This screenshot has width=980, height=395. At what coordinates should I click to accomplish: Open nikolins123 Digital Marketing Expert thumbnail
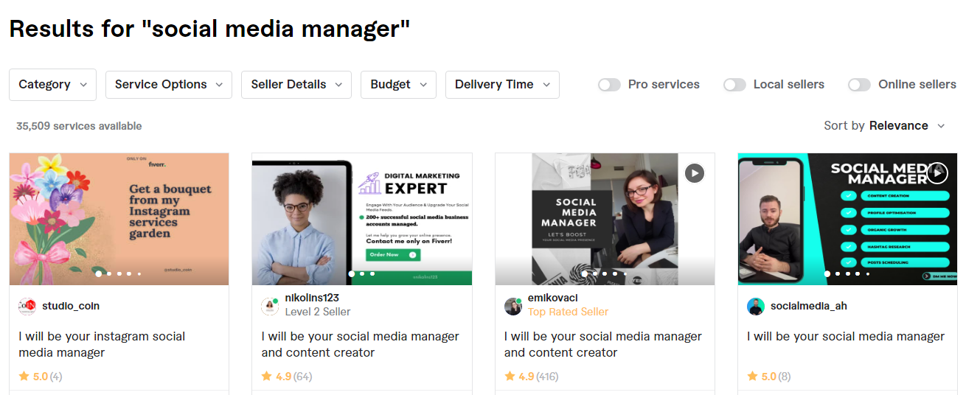pos(361,219)
